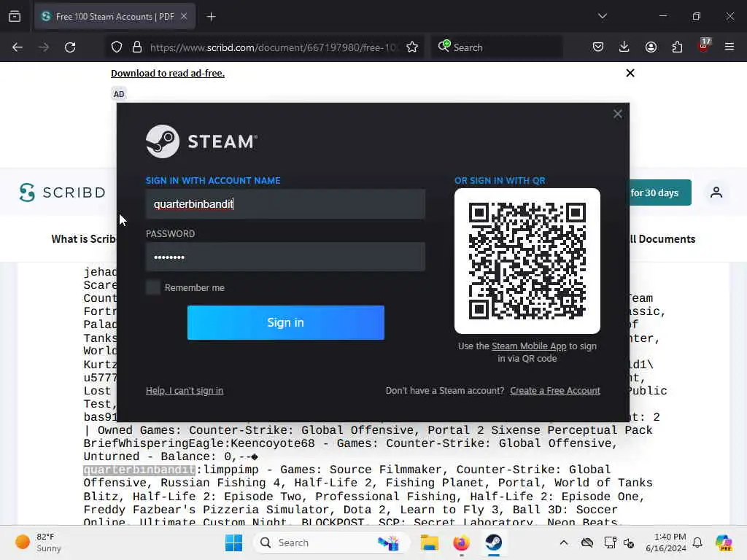Open the Windows Start menu
Viewport: 747px width, 560px height.
pos(233,542)
